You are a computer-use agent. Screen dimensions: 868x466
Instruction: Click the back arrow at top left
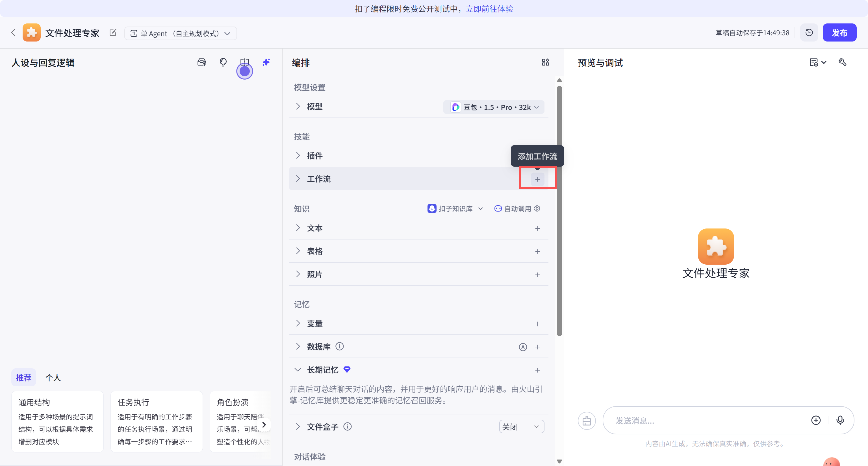tap(14, 33)
